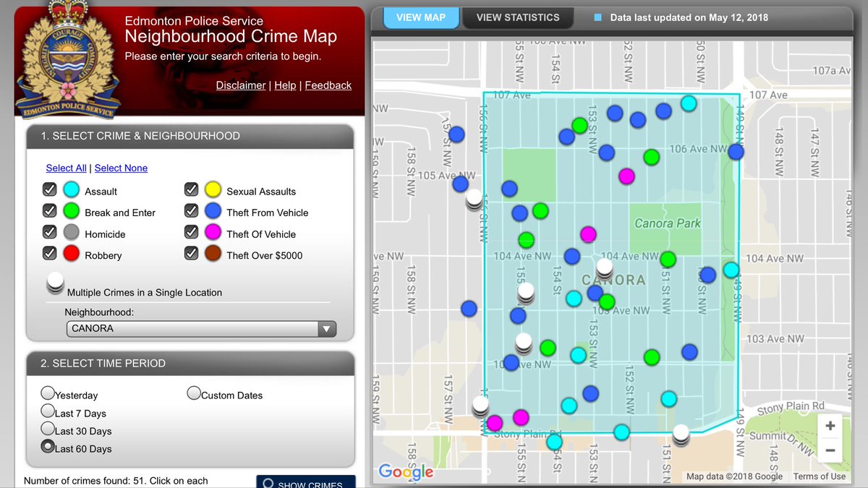Viewport: 868px width, 488px height.
Task: Toggle the Theft Of Vehicle checkbox
Action: (192, 232)
